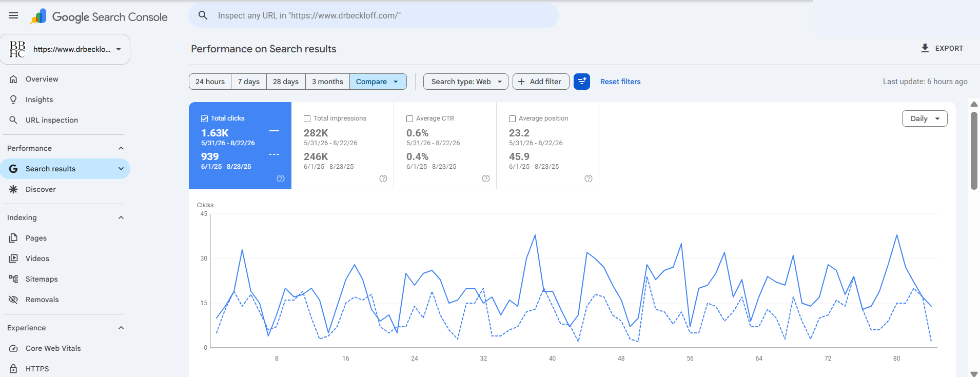Click the vertical scrollbar thumb
Viewport: 980px width, 377px height.
tap(974, 151)
